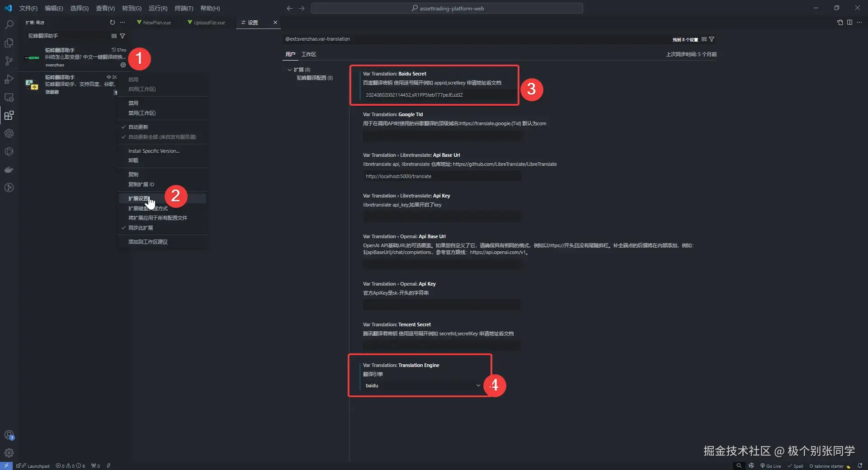The width and height of the screenshot is (868, 470).
Task: Choose Install Specific Version... menu entry
Action: [162, 151]
